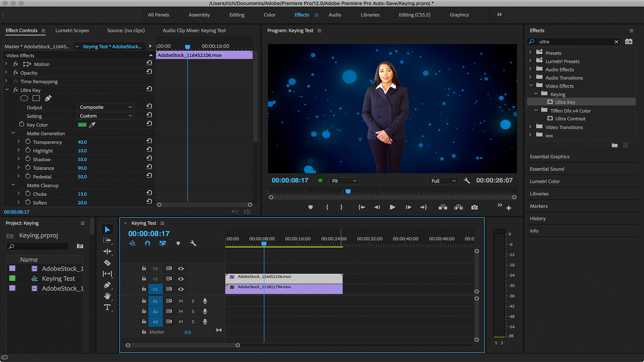Open Setting dropdown showing Custom
Viewport: 644px width, 362px height.
pyautogui.click(x=106, y=116)
